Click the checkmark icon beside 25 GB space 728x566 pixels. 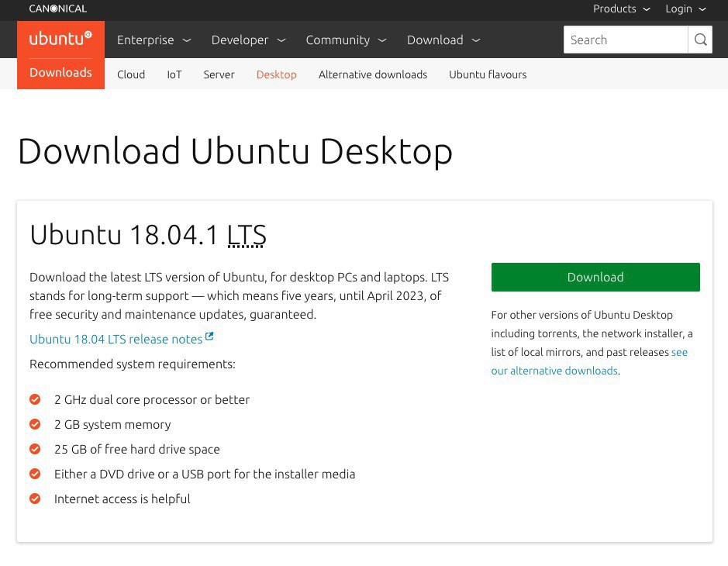tap(35, 449)
